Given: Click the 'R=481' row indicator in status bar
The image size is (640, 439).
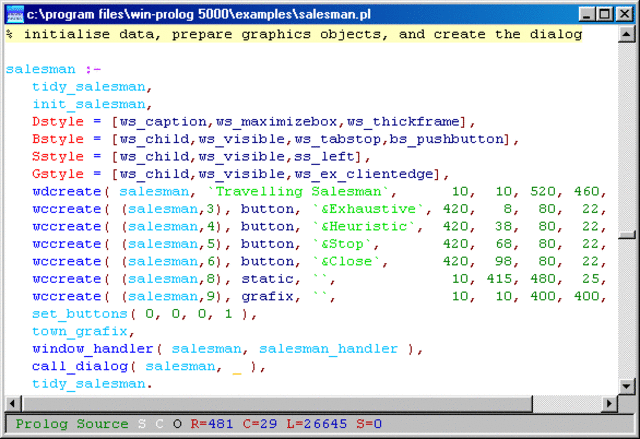Looking at the screenshot, I should [212, 424].
